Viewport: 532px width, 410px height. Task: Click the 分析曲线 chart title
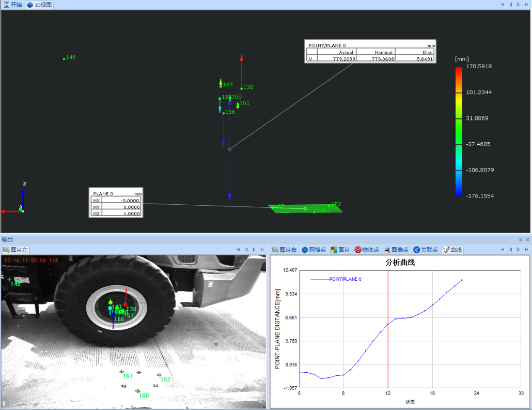[400, 262]
